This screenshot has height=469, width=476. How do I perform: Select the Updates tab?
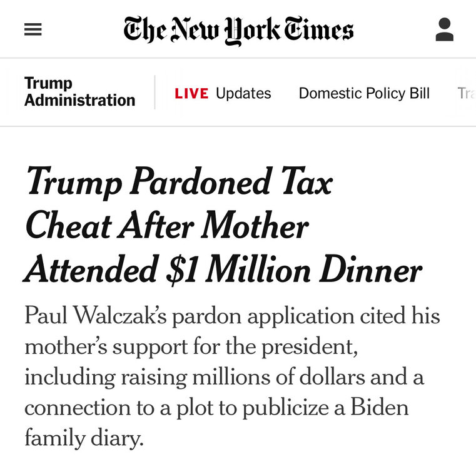[x=243, y=94]
